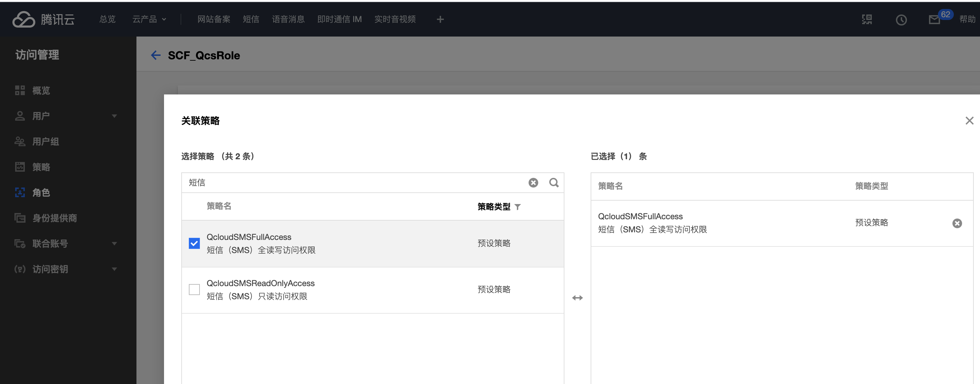Viewport: 980px width, 384px height.
Task: Go to 网站备案 in the top navigation
Action: pos(213,19)
